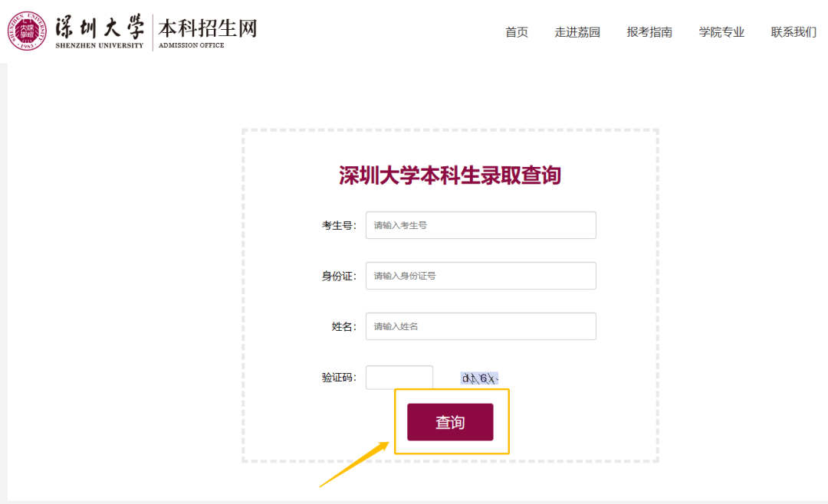Open the 报考指南 menu item

click(649, 32)
